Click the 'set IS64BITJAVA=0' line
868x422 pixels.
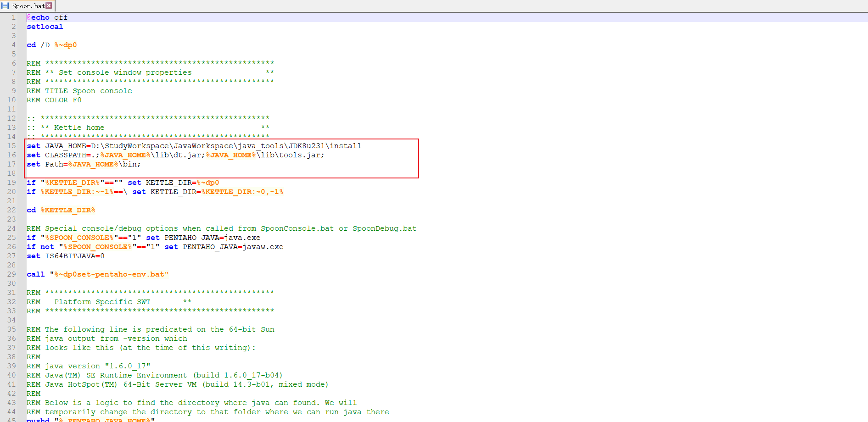pos(66,256)
